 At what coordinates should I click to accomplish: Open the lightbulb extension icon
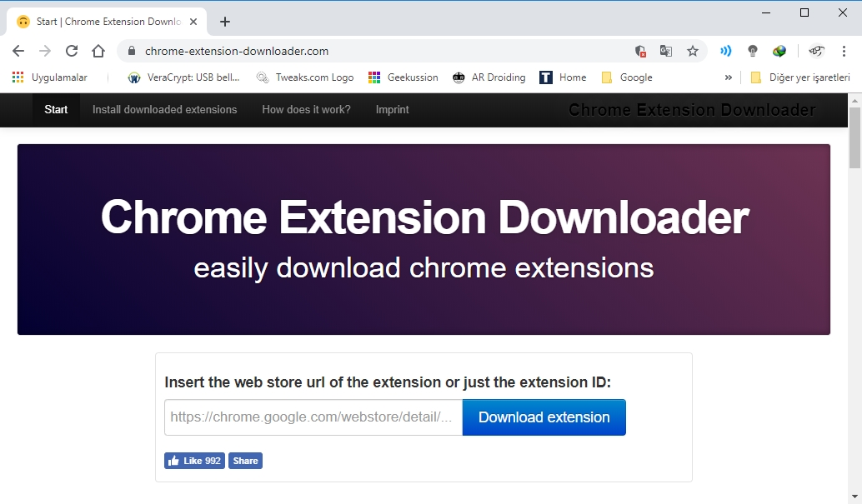pos(753,51)
